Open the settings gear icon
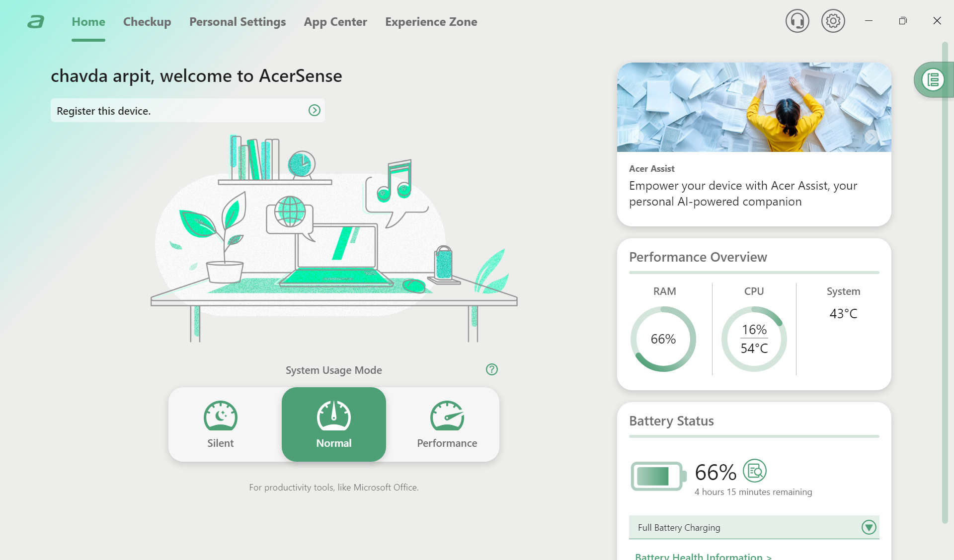The height and width of the screenshot is (560, 954). coord(833,21)
